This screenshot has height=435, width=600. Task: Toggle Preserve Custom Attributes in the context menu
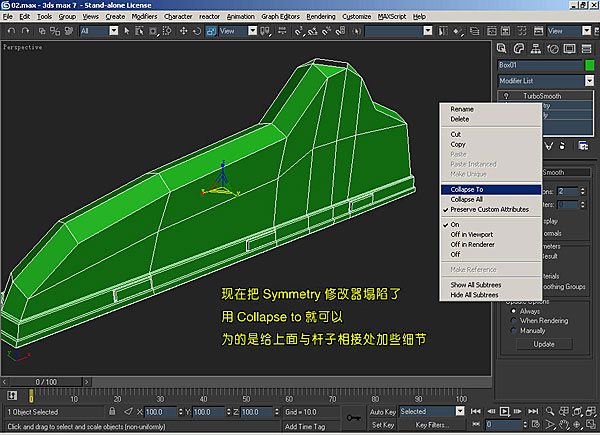(x=489, y=209)
